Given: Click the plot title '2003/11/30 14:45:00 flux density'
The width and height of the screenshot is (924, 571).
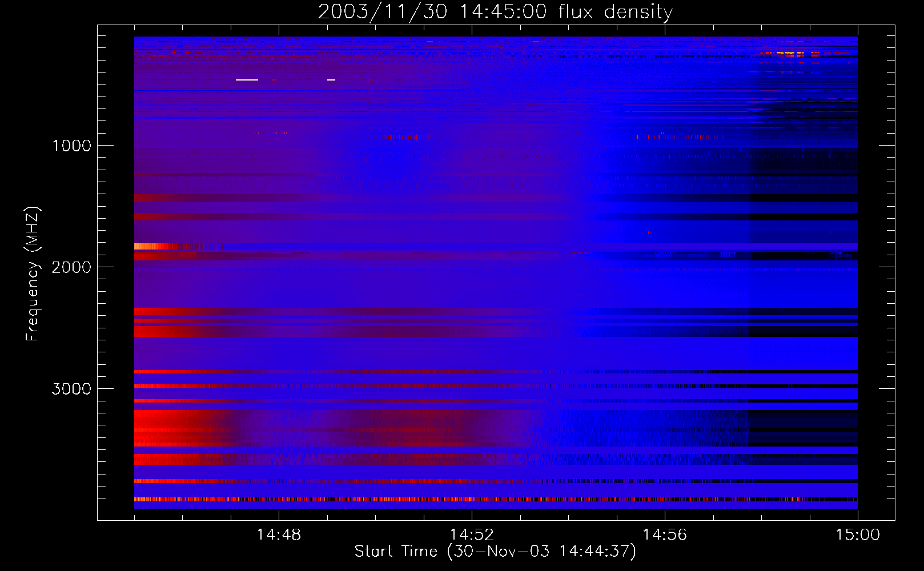Looking at the screenshot, I should click(495, 11).
